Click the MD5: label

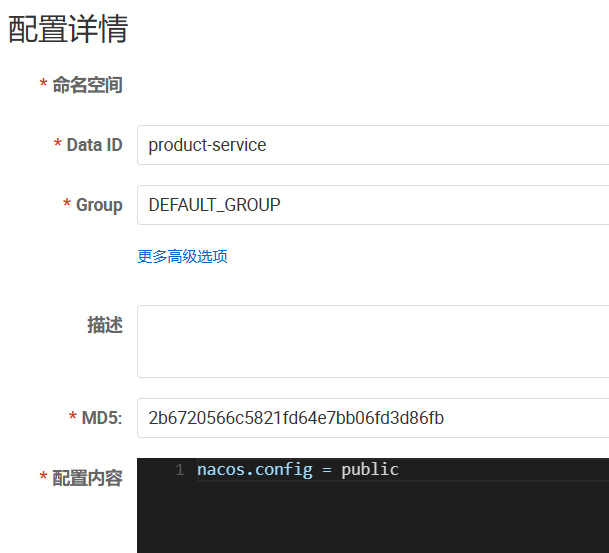point(102,418)
